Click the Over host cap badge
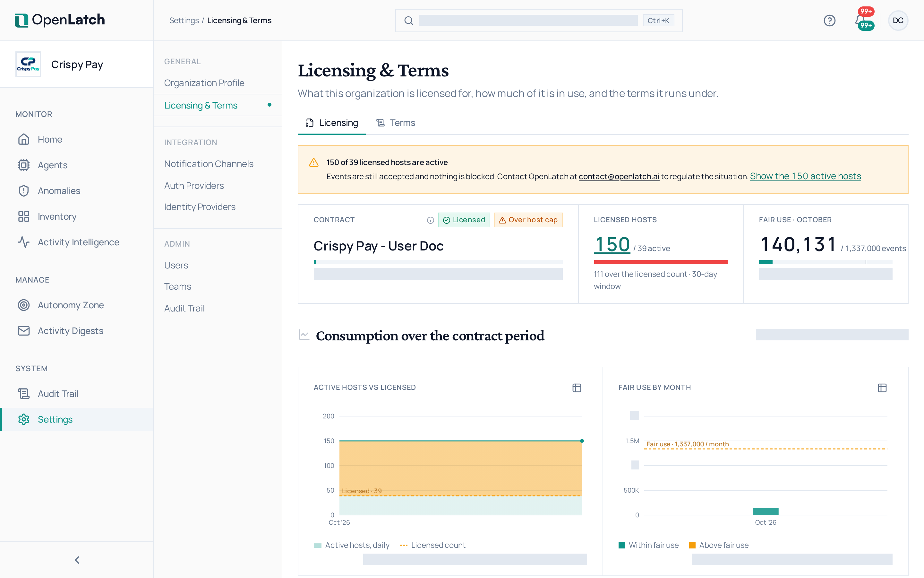The width and height of the screenshot is (924, 578). [x=528, y=220]
